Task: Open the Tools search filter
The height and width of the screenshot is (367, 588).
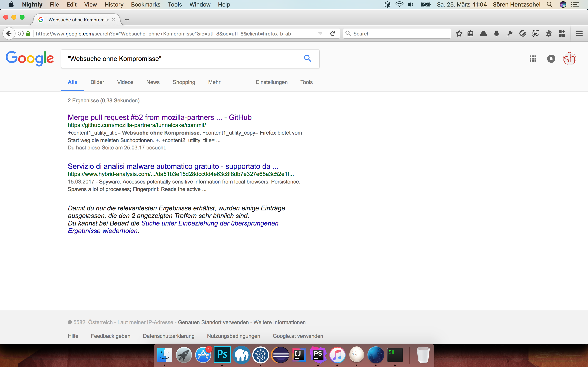Action: click(x=306, y=82)
